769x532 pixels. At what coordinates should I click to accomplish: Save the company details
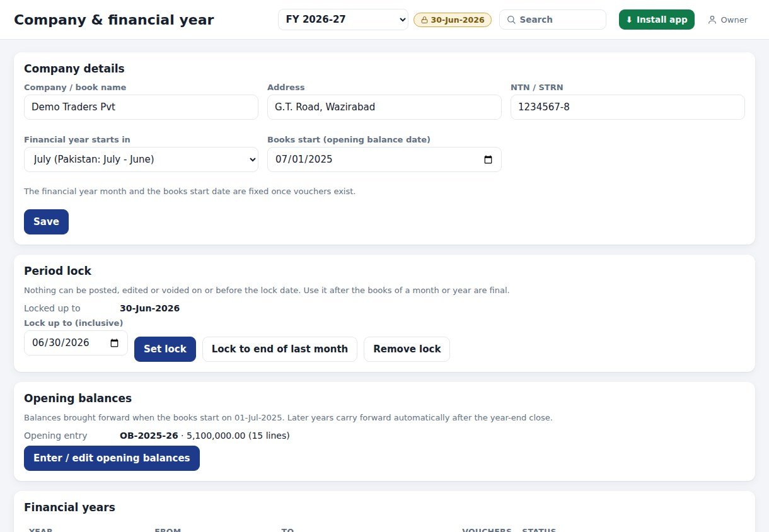click(x=46, y=222)
